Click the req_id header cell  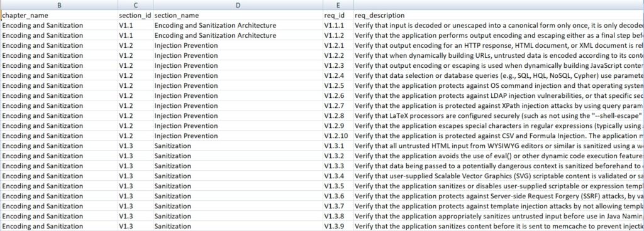[x=338, y=15]
